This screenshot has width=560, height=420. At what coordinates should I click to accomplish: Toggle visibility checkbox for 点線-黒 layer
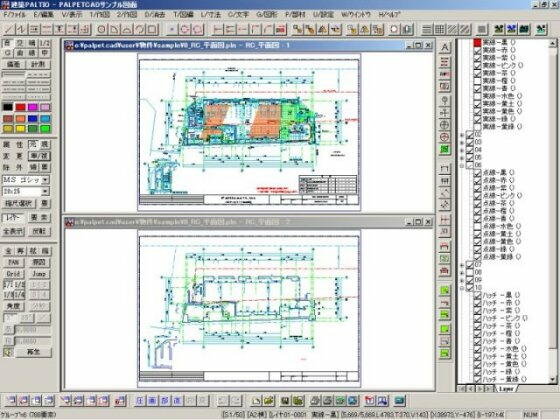477,173
